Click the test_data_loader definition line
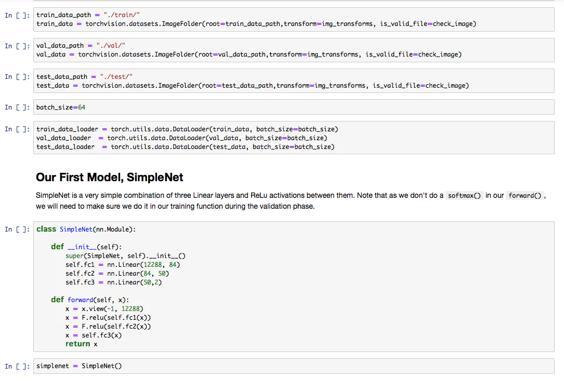Viewport: 564px width, 392px height. [185, 146]
